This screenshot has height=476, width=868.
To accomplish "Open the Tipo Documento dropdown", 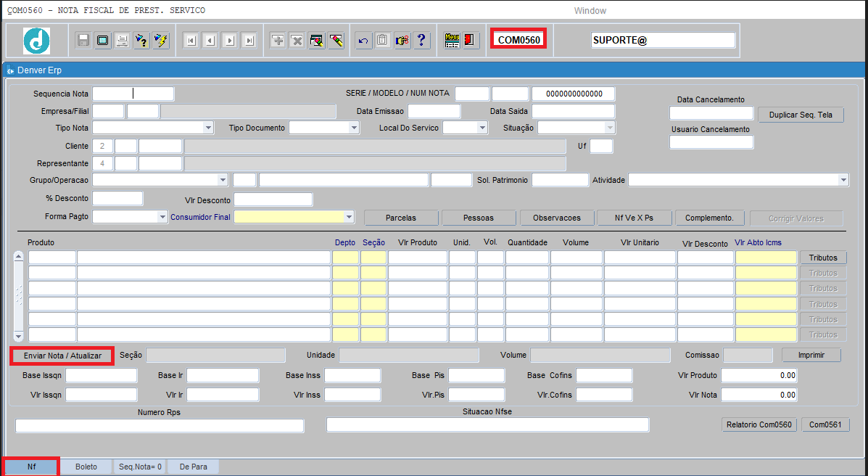I will tap(355, 128).
